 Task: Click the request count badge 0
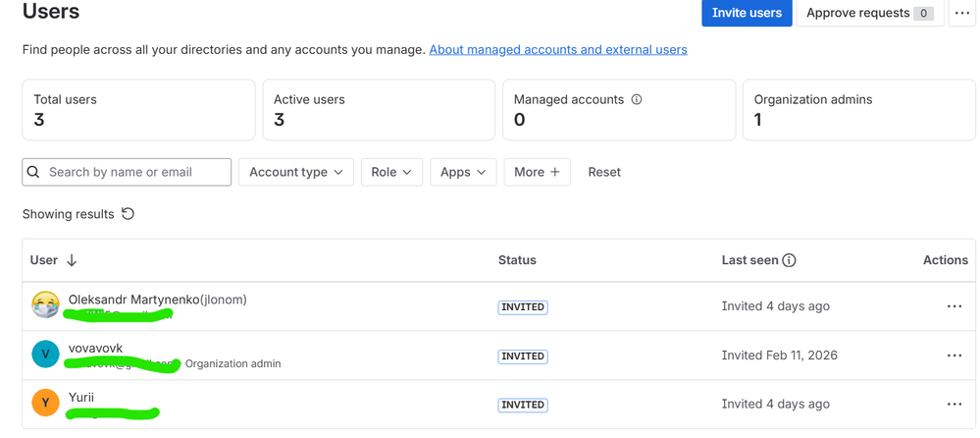click(924, 13)
